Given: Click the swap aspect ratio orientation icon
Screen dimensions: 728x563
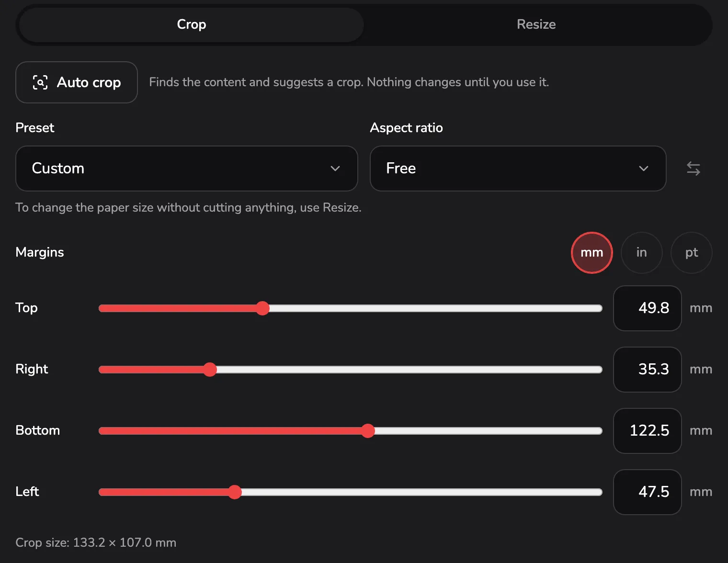Looking at the screenshot, I should point(693,169).
